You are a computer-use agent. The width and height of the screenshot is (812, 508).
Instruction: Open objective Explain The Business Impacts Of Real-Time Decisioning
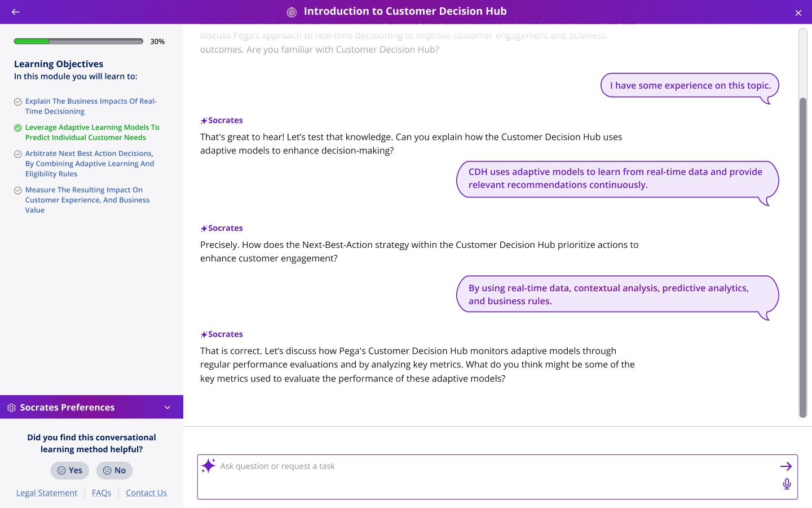(x=91, y=106)
